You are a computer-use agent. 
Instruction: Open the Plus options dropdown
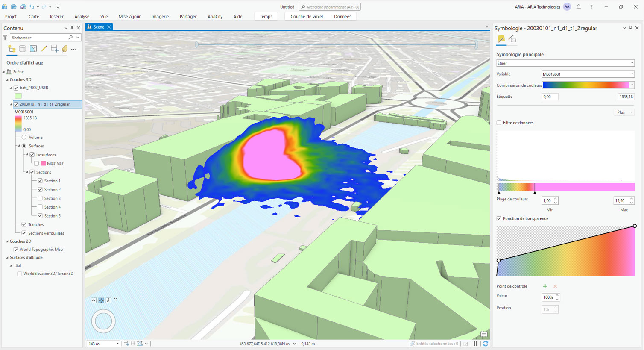pos(624,112)
